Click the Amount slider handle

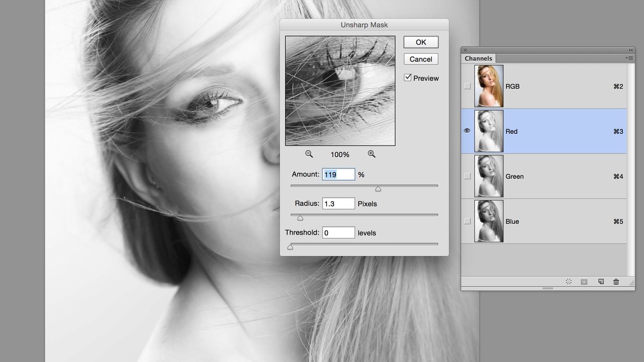(378, 189)
